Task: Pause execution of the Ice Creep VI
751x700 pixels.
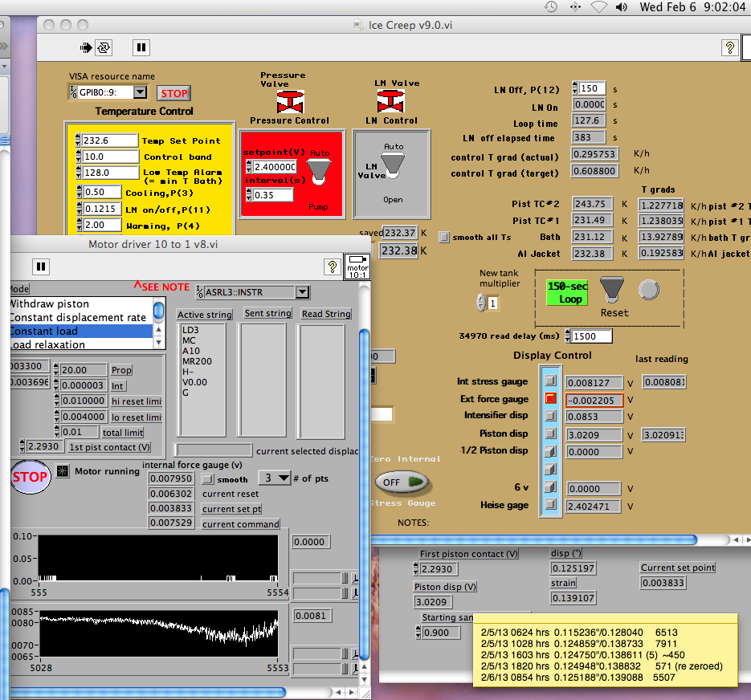Action: coord(141,47)
